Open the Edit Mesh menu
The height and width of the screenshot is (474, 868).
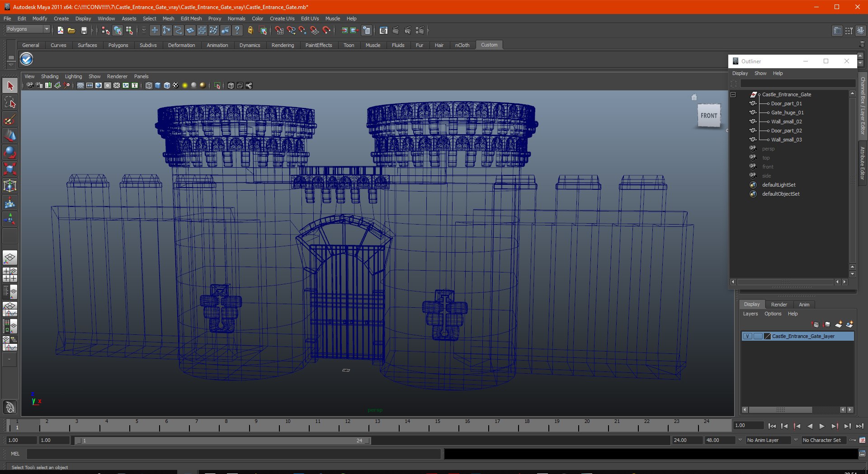[x=191, y=19]
